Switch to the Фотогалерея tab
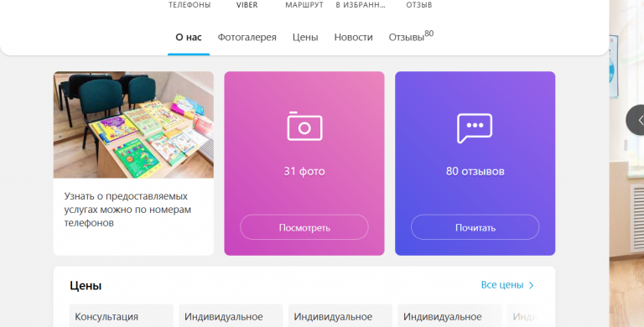The height and width of the screenshot is (327, 644). click(247, 37)
